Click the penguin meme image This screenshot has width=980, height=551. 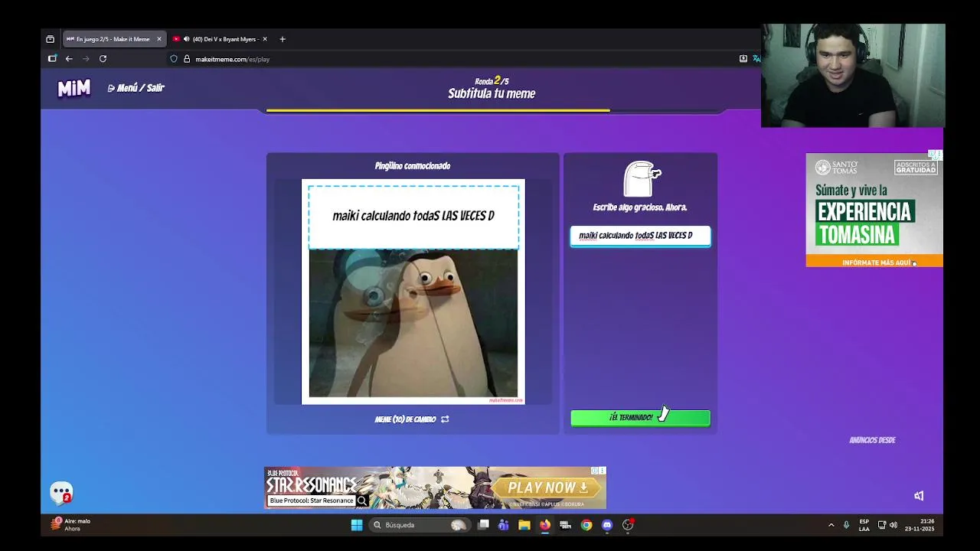click(x=413, y=324)
